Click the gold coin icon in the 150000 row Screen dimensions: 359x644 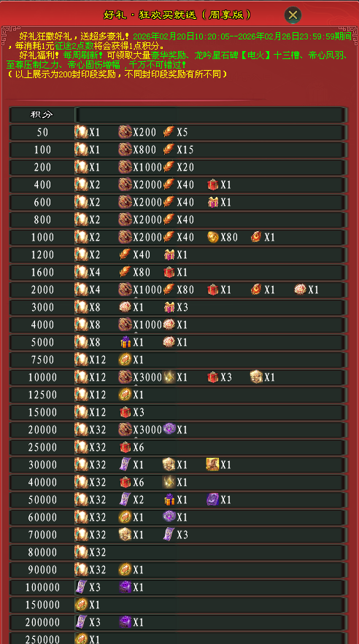click(81, 605)
